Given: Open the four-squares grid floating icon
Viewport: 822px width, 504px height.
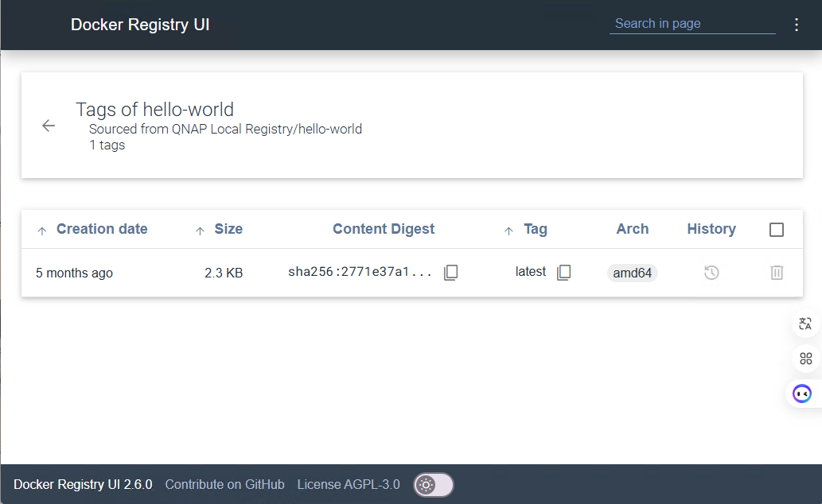Looking at the screenshot, I should click(x=805, y=359).
